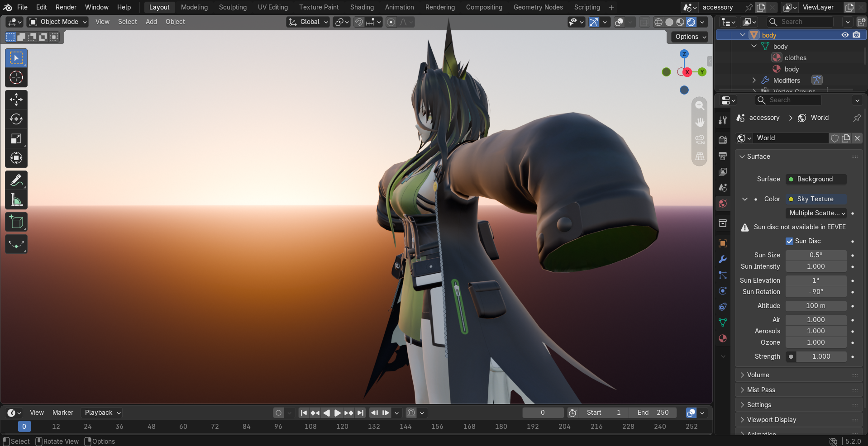
Task: Click the current frame number field
Action: point(543,413)
